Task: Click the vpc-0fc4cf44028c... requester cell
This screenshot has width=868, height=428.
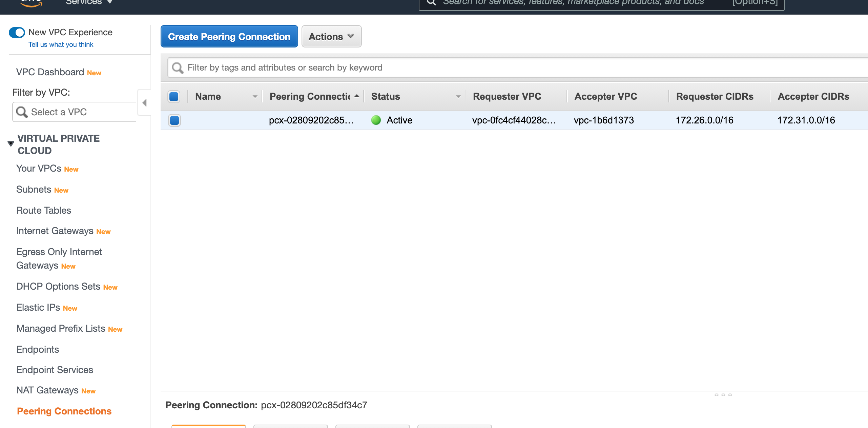Action: [x=514, y=120]
